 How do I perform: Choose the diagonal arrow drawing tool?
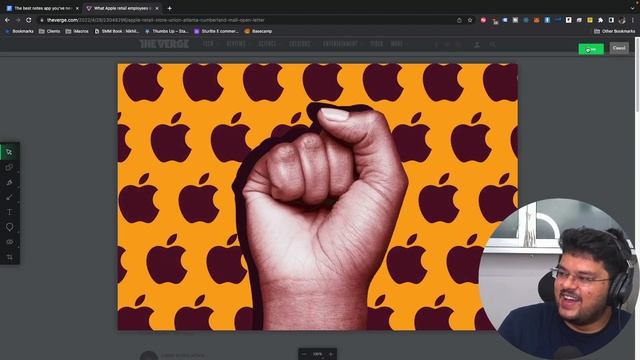[x=9, y=198]
